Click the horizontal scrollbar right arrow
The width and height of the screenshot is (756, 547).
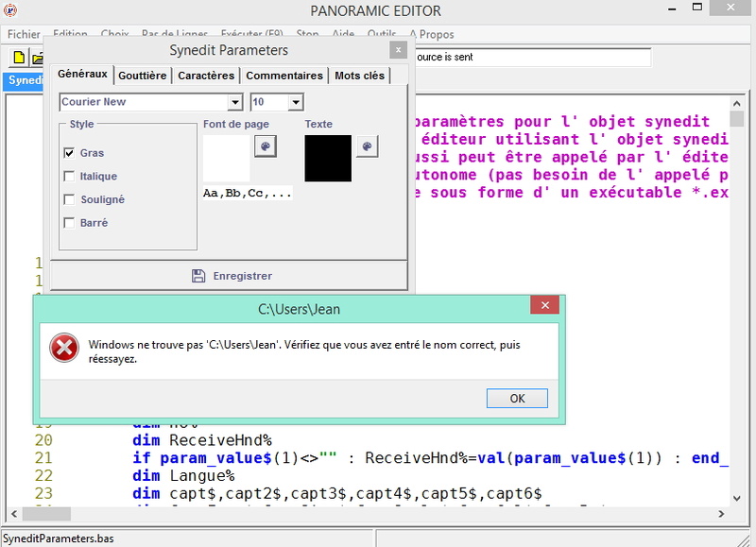coord(721,514)
